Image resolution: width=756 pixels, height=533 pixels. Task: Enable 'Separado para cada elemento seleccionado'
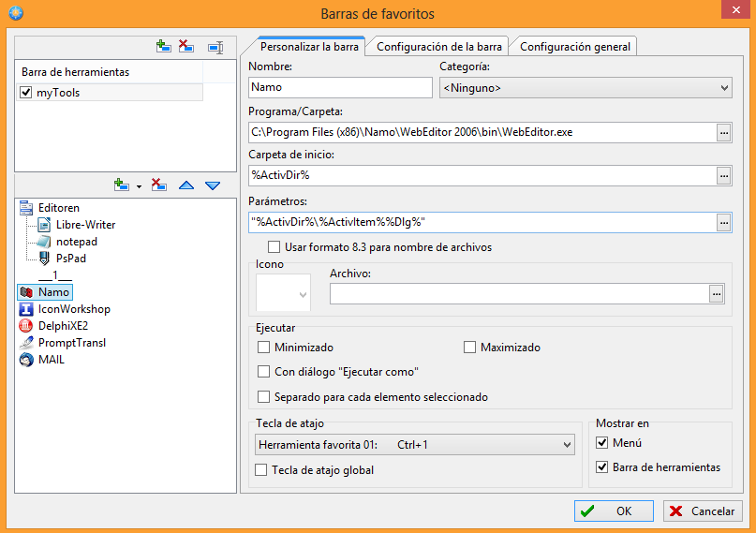(264, 396)
